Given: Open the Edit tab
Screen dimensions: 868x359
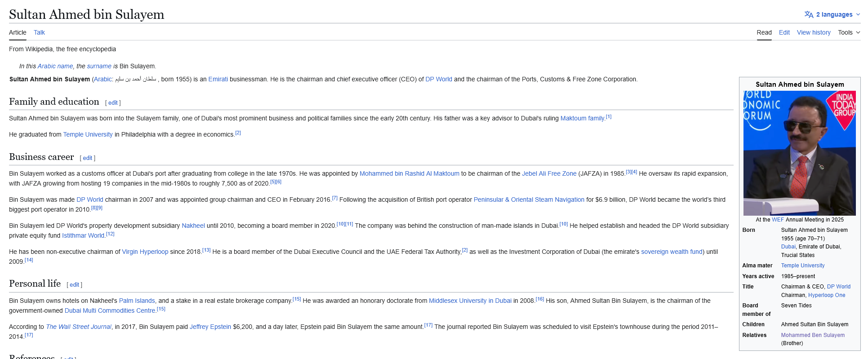Looking at the screenshot, I should click(x=784, y=32).
